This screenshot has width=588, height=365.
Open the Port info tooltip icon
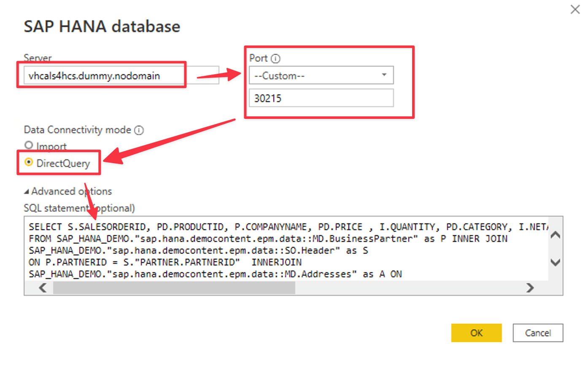point(275,58)
